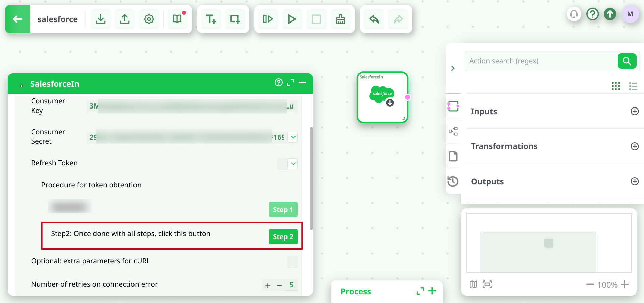Click the fit-to-screen icon
The width and height of the screenshot is (644, 303).
(x=487, y=285)
